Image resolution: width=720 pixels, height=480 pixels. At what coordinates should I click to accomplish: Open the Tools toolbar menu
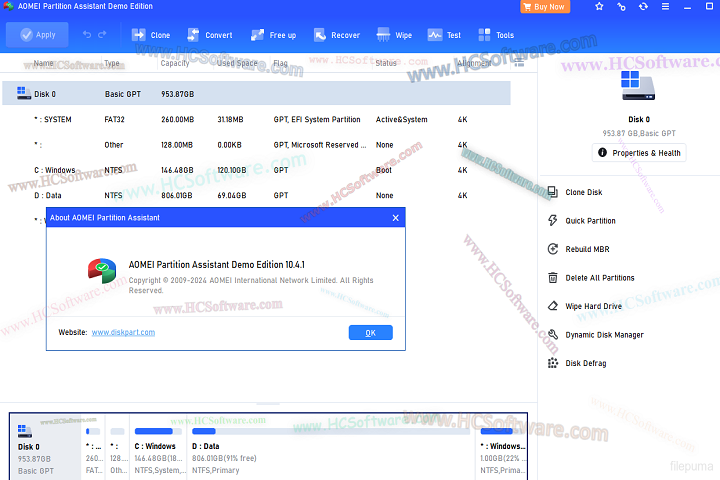(496, 35)
